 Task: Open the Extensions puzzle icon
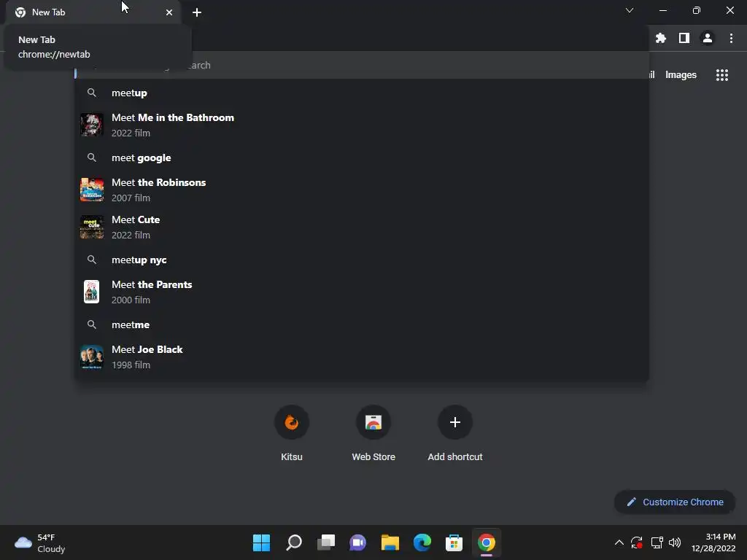tap(660, 38)
